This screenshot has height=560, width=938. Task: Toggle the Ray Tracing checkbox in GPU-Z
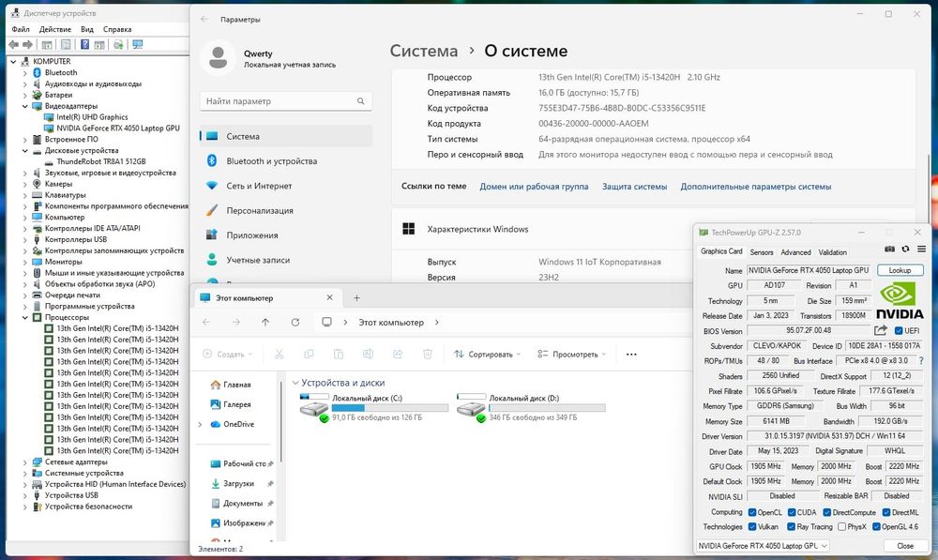(x=792, y=526)
